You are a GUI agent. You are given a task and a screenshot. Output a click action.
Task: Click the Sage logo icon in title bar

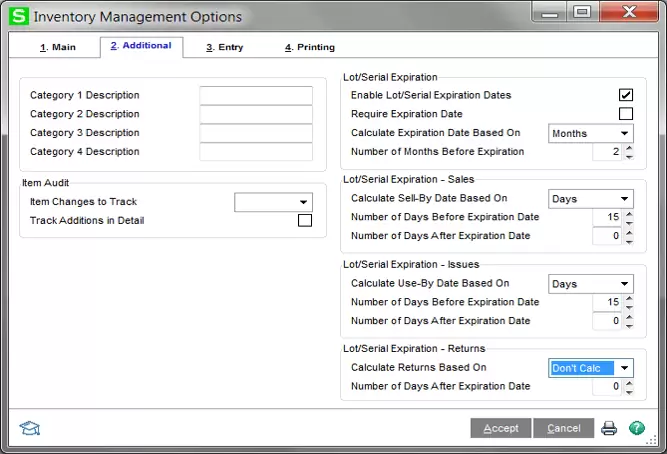coord(18,16)
